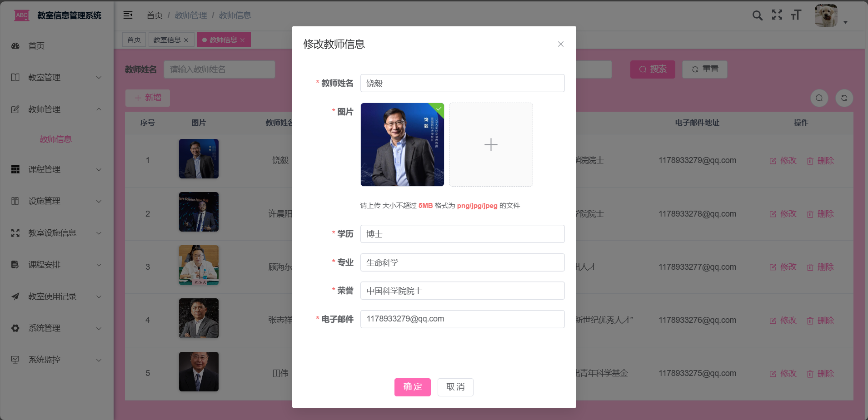Expand the 课程管理 sidebar menu

coord(57,169)
